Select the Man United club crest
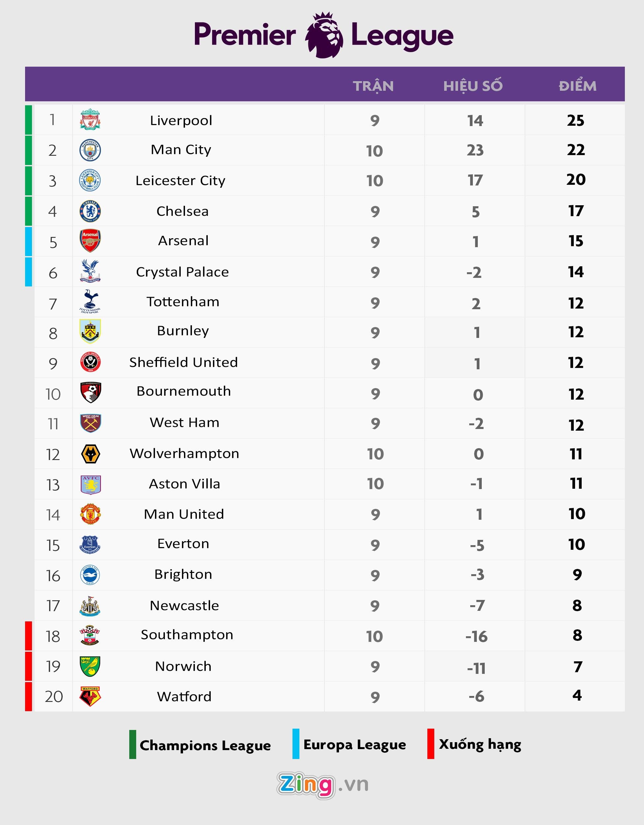Viewport: 644px width, 825px height. [x=91, y=514]
